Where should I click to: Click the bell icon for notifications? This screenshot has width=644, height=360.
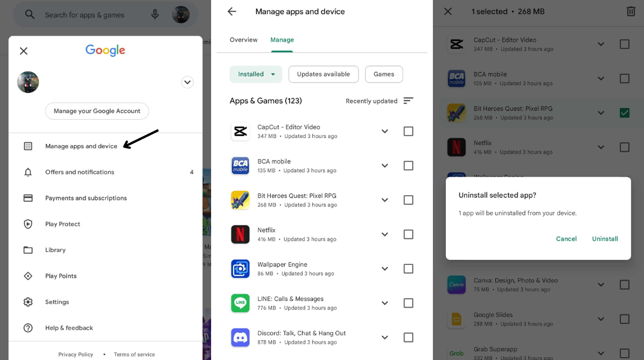(28, 172)
